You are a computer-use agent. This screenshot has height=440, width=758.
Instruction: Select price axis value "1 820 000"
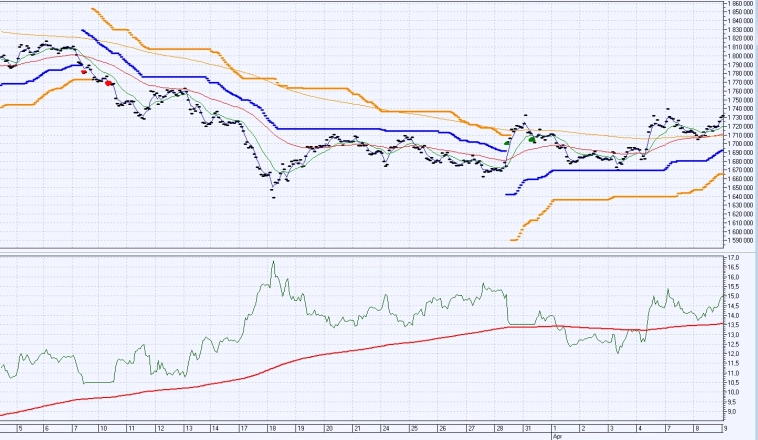click(741, 38)
